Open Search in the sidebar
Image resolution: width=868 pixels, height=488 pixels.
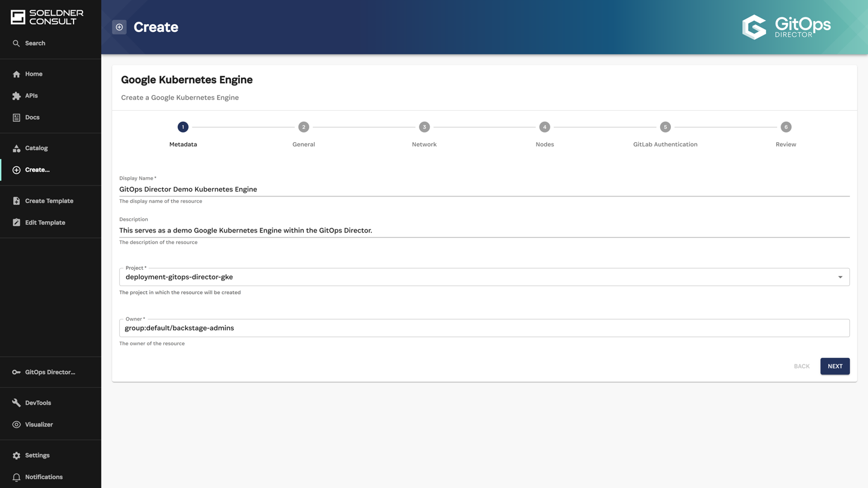coord(51,43)
